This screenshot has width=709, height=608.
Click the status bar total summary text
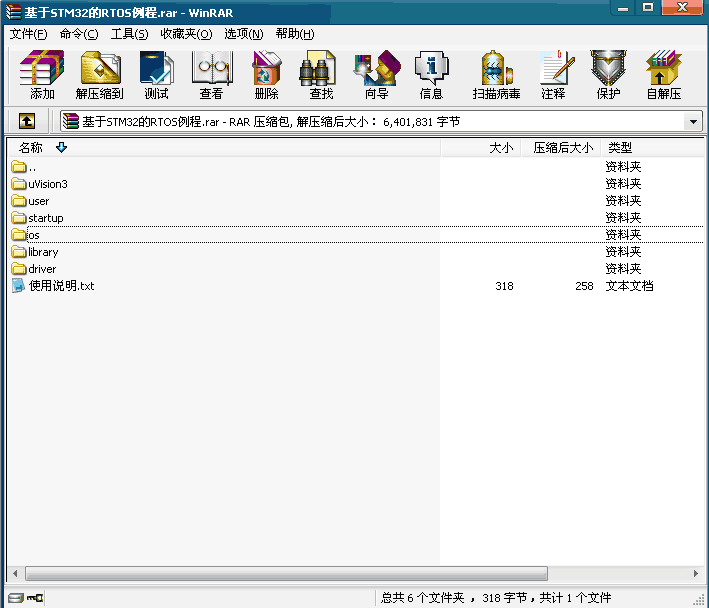496,598
